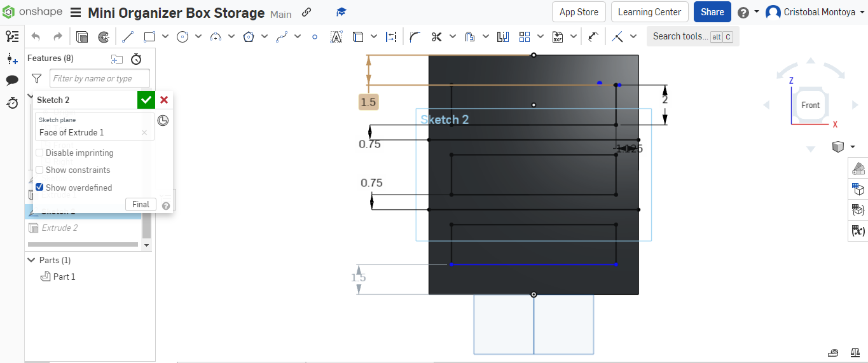Screen dimensions: 868x363
Task: Select the Dimension tool
Action: 593,37
